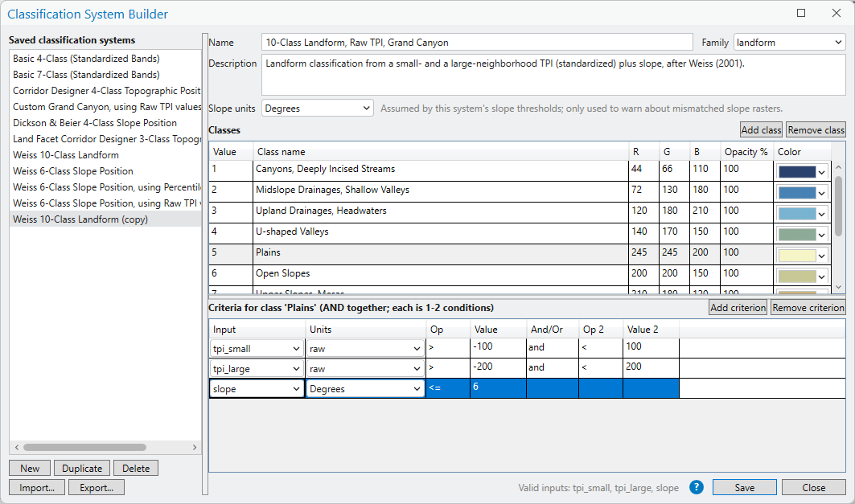Open the blue help question mark icon

[697, 487]
